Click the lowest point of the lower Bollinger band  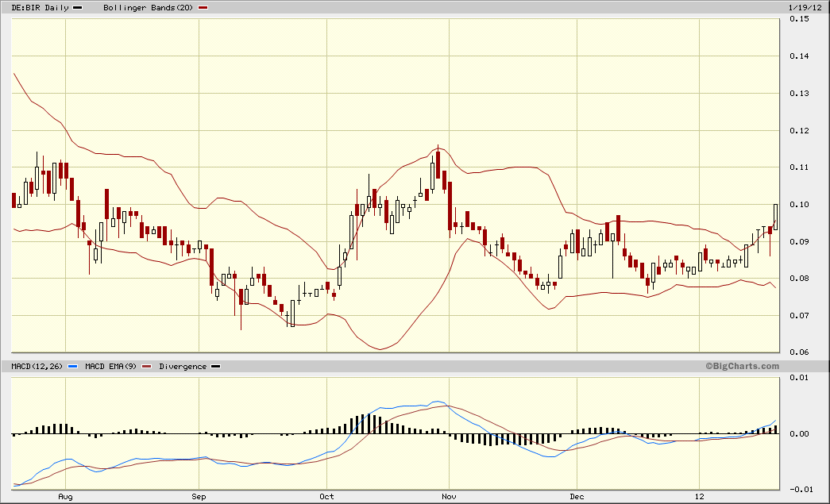click(380, 349)
